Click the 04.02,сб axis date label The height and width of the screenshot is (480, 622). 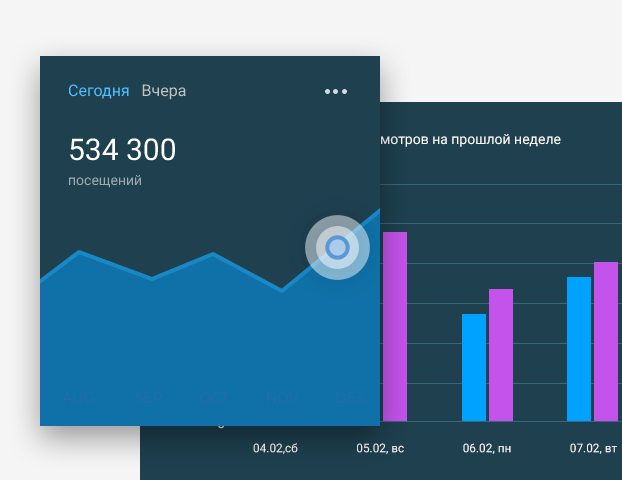(275, 449)
